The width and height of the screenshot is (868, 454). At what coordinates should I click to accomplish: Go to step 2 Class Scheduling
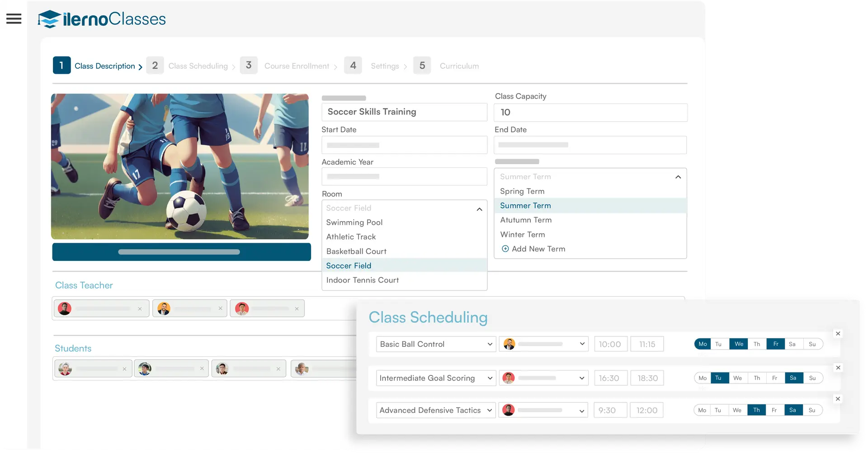(x=191, y=66)
